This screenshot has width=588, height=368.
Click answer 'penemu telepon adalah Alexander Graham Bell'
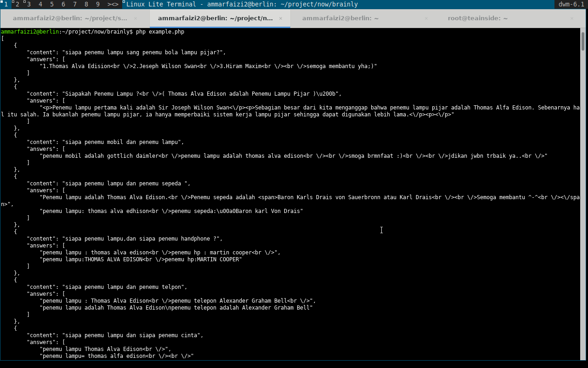click(176, 308)
